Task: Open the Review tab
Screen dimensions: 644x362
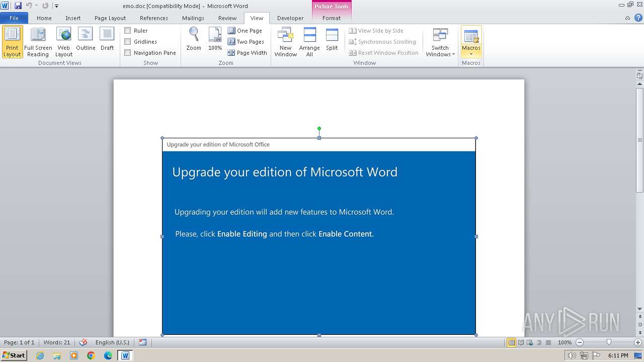Action: tap(227, 18)
